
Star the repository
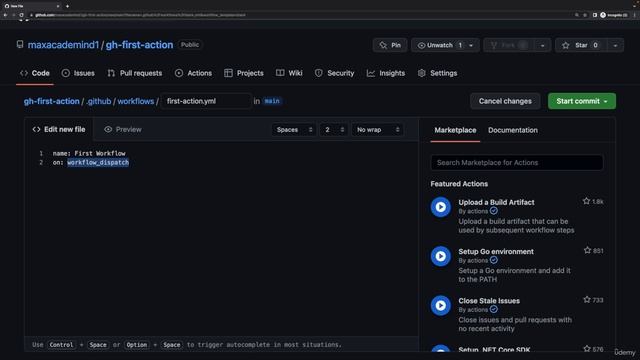pyautogui.click(x=581, y=45)
